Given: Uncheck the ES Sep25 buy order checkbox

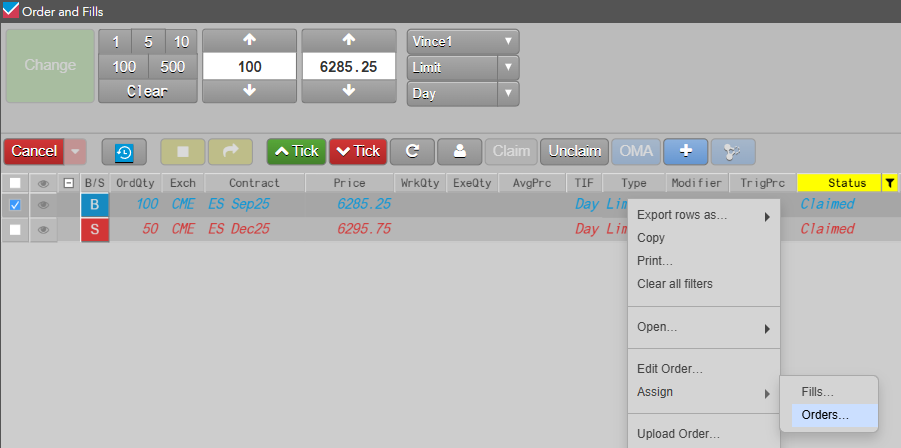Looking at the screenshot, I should pos(15,205).
